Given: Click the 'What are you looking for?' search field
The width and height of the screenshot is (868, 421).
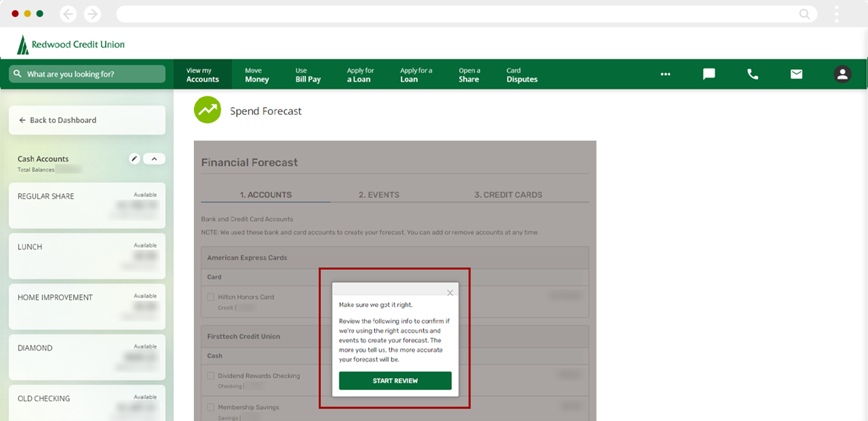Looking at the screenshot, I should (x=87, y=74).
